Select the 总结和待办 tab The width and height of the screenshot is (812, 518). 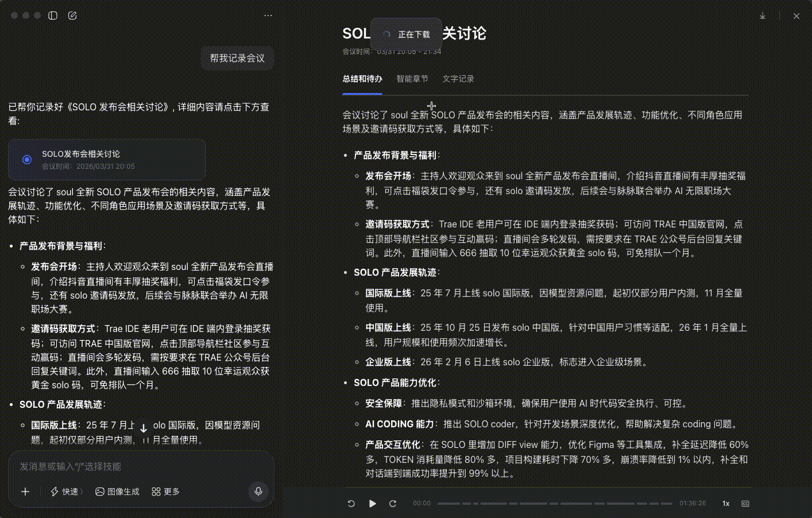[362, 79]
